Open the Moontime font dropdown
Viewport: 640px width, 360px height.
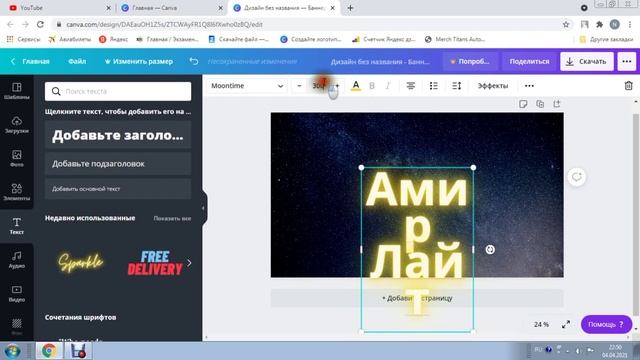(x=247, y=86)
